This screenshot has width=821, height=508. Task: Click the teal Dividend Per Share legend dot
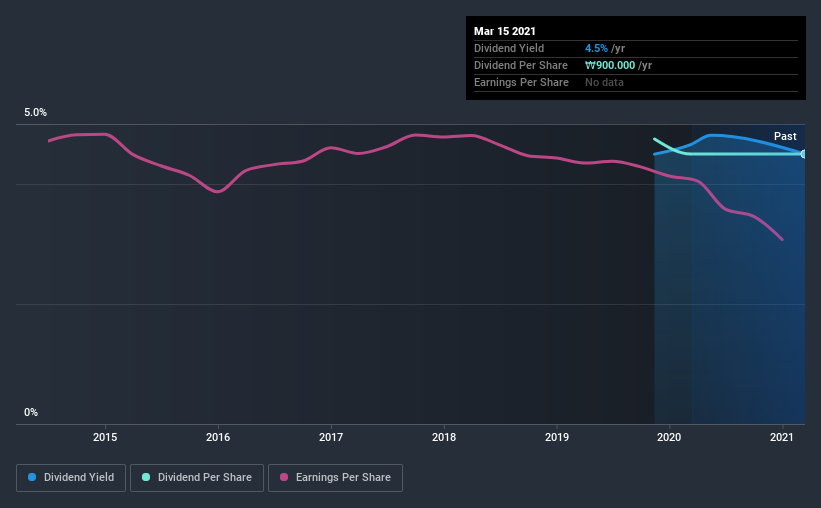coord(146,477)
